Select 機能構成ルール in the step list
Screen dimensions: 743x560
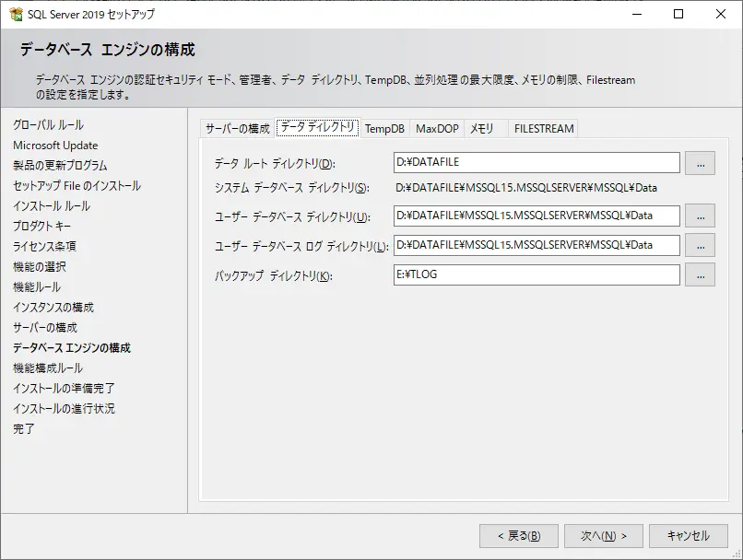[x=48, y=368]
